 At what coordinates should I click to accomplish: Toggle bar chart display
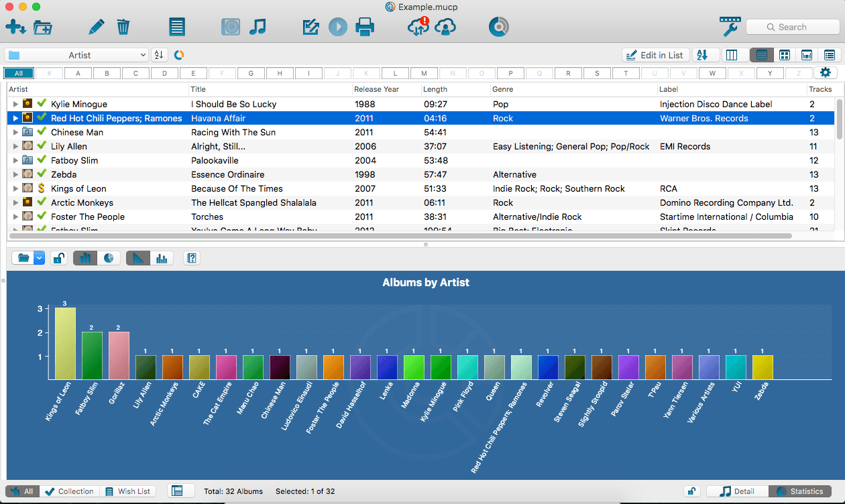click(x=85, y=258)
